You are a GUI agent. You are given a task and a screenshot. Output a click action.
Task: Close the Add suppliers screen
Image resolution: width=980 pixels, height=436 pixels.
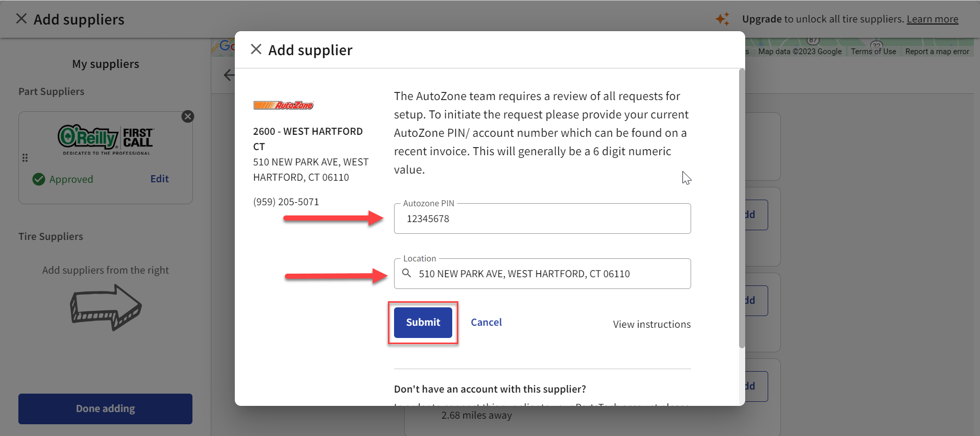[x=21, y=18]
